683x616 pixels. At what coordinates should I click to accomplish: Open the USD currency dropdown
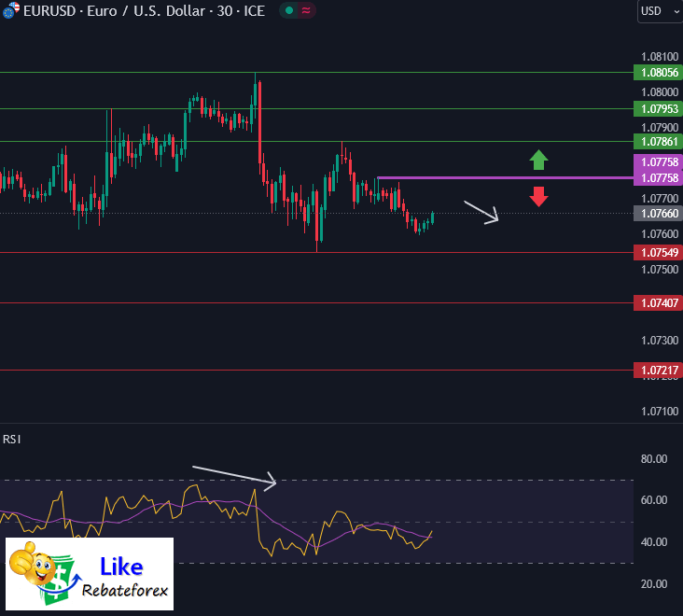[x=661, y=11]
